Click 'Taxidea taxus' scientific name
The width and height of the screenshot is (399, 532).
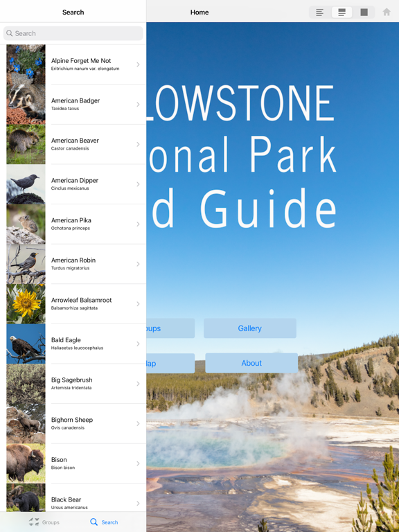65,109
